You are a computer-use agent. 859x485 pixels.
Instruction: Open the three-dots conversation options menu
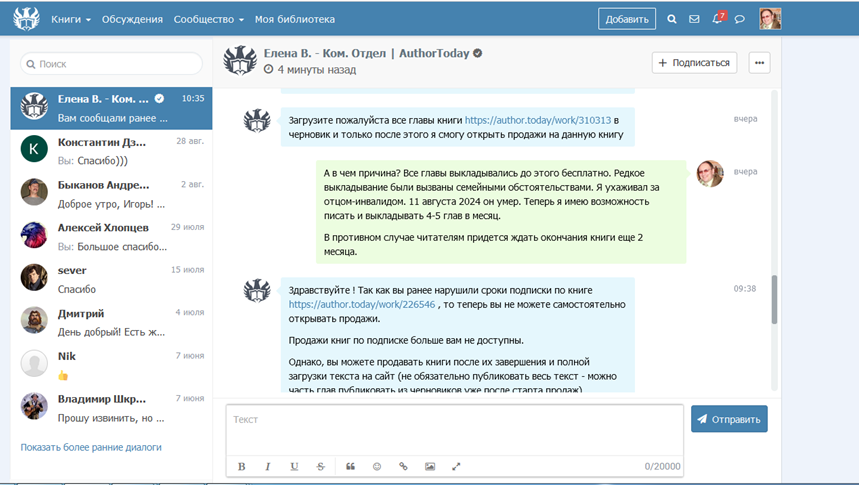point(760,63)
